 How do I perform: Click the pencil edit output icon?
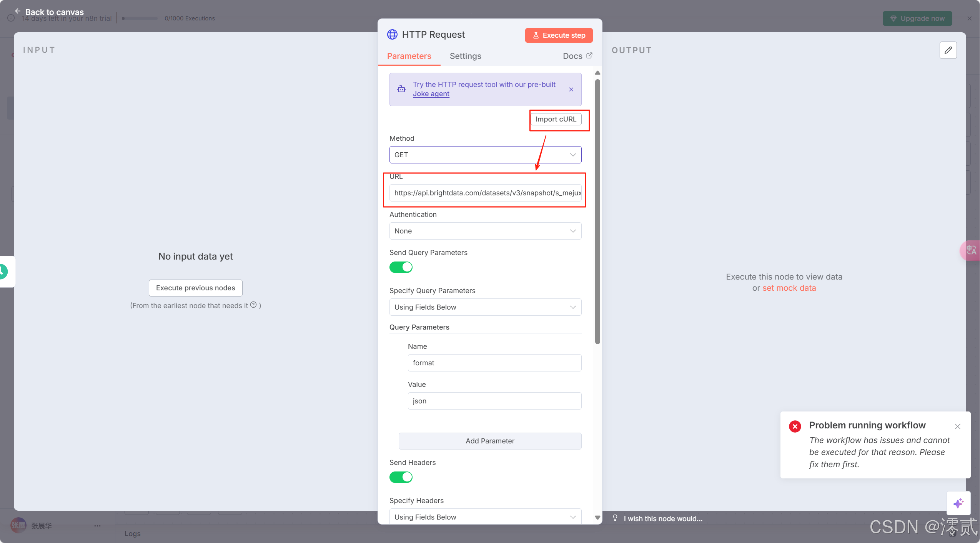(948, 50)
